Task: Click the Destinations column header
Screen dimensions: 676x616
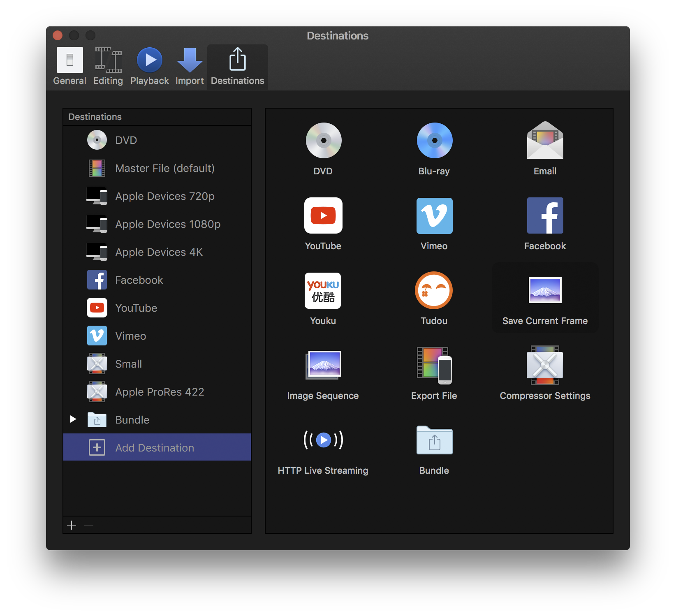Action: [x=157, y=117]
